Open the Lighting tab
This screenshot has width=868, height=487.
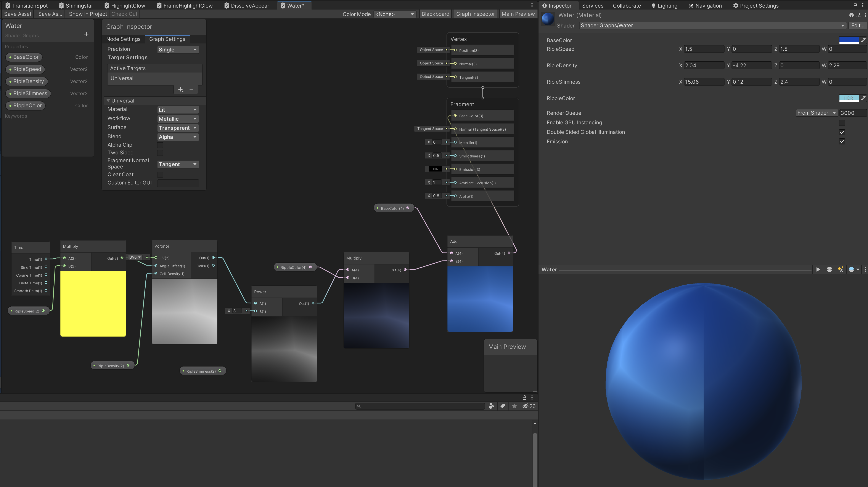tap(664, 5)
